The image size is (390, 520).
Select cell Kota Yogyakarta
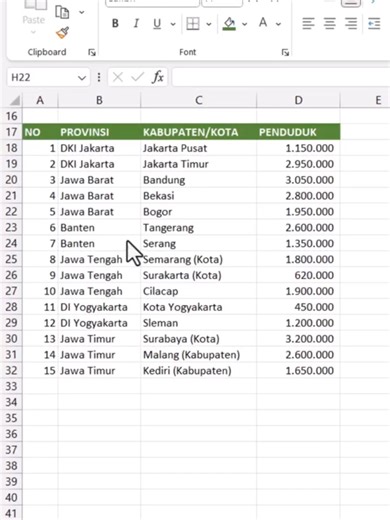coord(199,307)
